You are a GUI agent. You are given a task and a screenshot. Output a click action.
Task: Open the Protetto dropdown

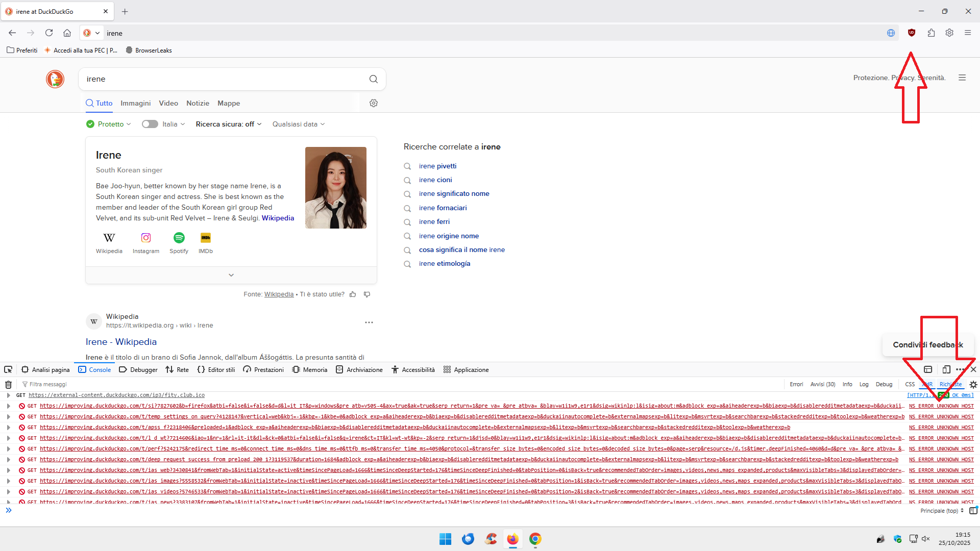coord(109,124)
